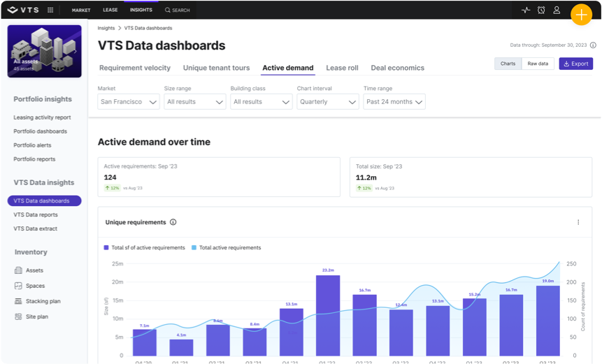Open the three-dot chart options menu
The width and height of the screenshot is (602, 364).
point(578,222)
